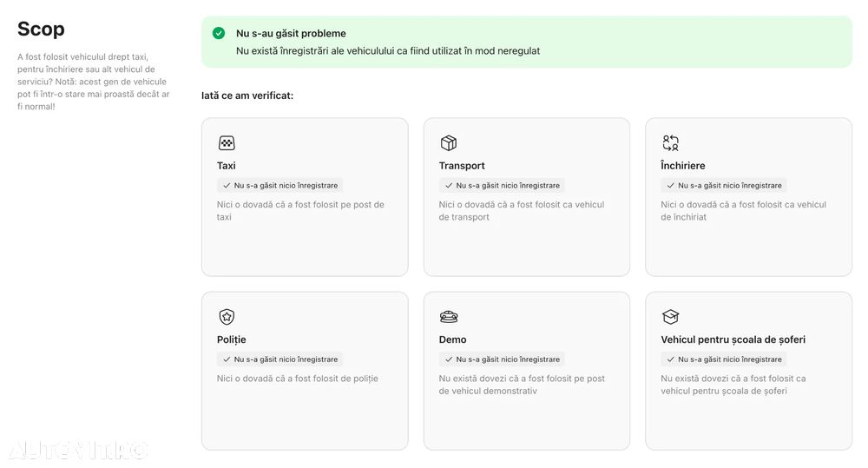868x468 pixels.
Task: Select the Transport card title
Action: (462, 166)
